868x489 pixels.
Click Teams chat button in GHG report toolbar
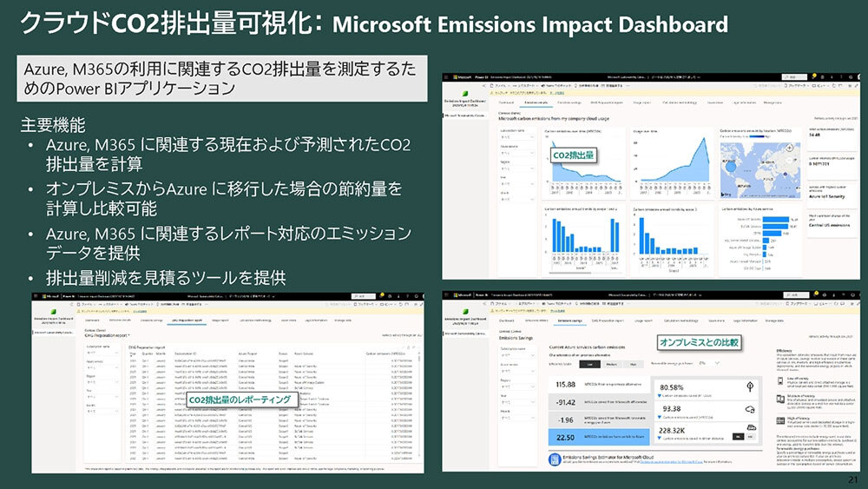tap(141, 304)
